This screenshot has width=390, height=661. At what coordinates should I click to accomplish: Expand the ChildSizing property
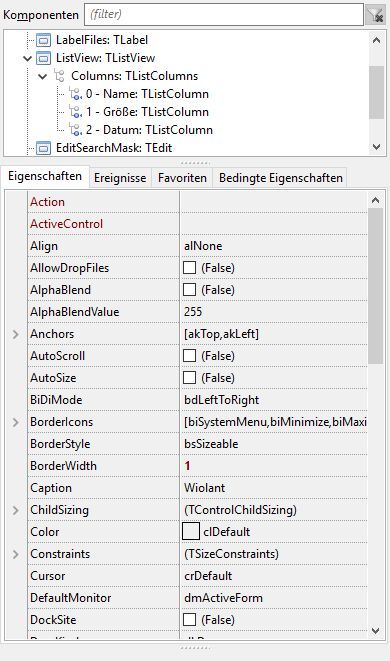click(16, 510)
